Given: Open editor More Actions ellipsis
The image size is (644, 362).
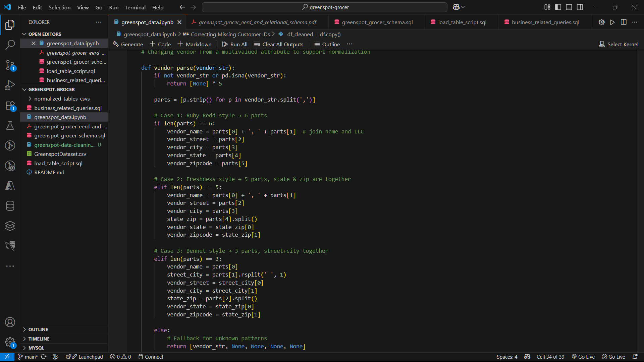Looking at the screenshot, I should 634,22.
